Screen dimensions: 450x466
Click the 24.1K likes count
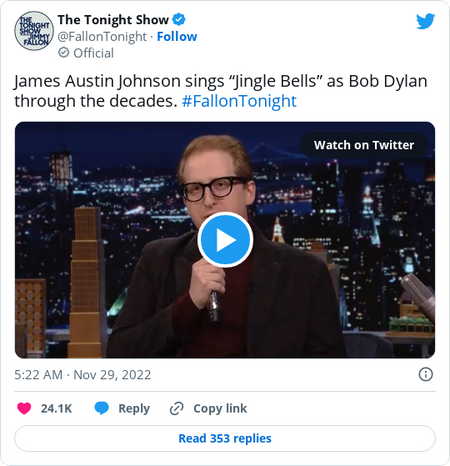(56, 409)
